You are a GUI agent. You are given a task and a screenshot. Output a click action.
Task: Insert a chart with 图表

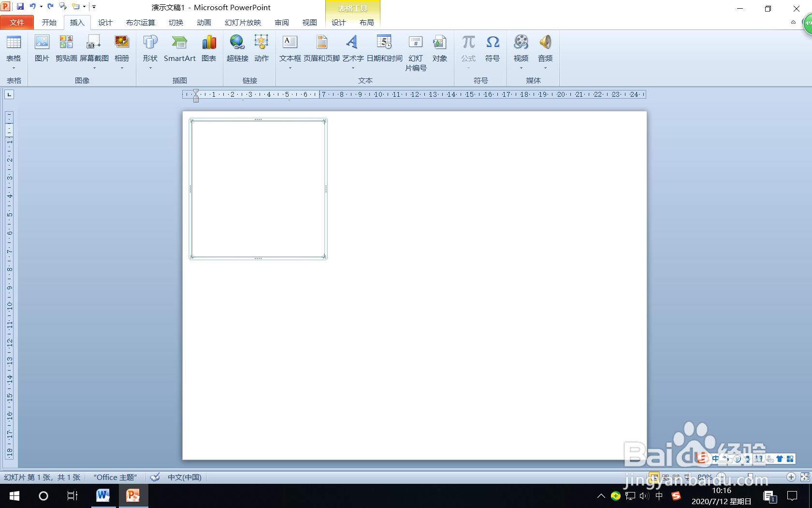209,48
